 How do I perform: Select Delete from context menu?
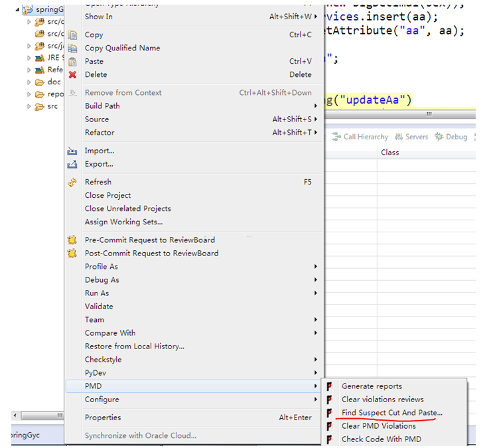pyautogui.click(x=194, y=74)
